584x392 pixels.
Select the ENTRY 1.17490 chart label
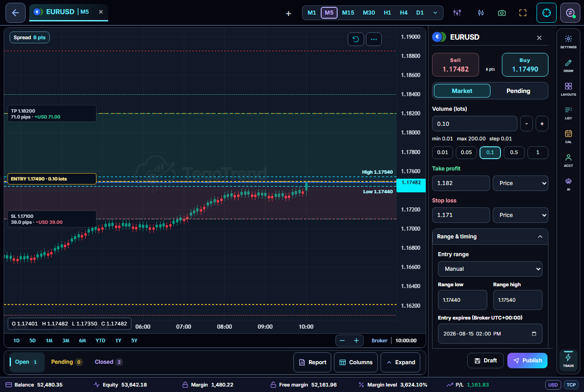click(52, 179)
